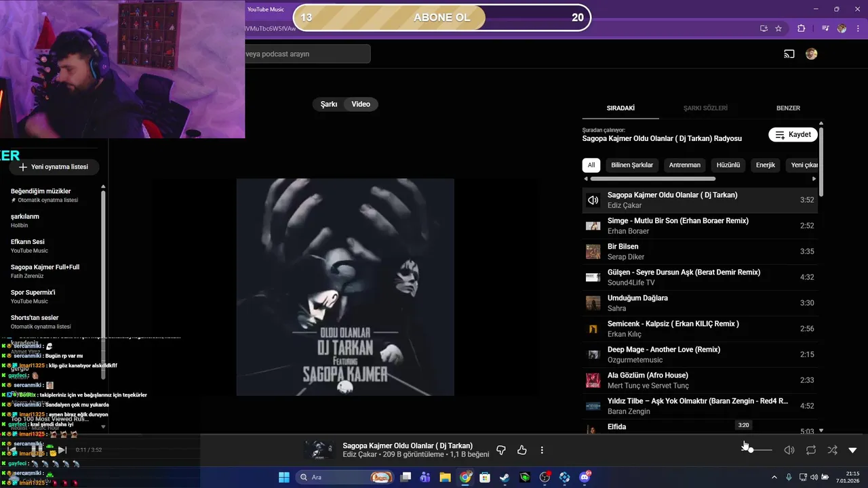Open Chrome media controls icon
Viewport: 868px width, 488px height.
(x=825, y=28)
